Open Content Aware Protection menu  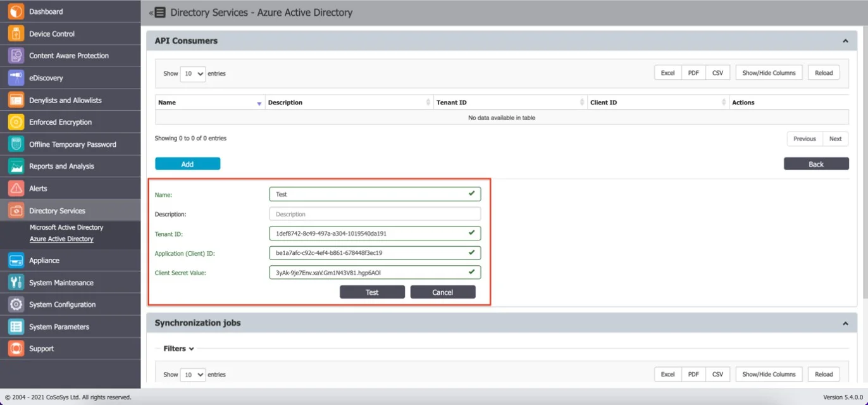click(x=70, y=56)
